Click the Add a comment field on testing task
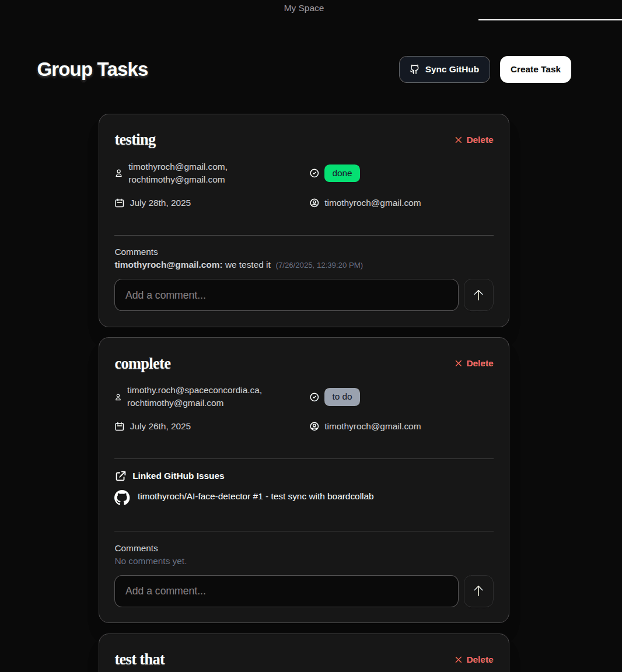622x672 pixels. click(286, 295)
